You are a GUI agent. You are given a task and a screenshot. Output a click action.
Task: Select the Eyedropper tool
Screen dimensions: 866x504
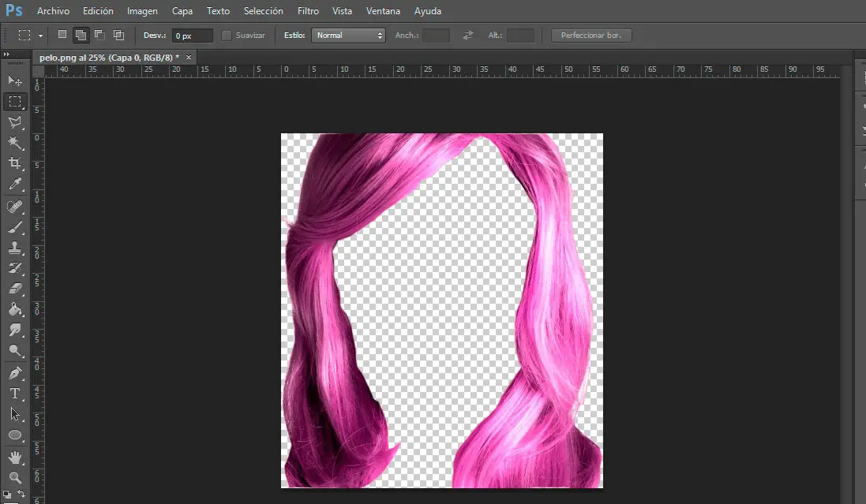[x=15, y=185]
